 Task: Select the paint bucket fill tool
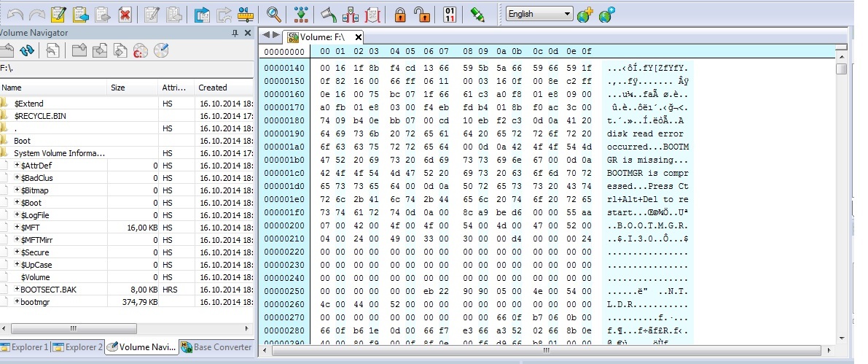pyautogui.click(x=328, y=15)
